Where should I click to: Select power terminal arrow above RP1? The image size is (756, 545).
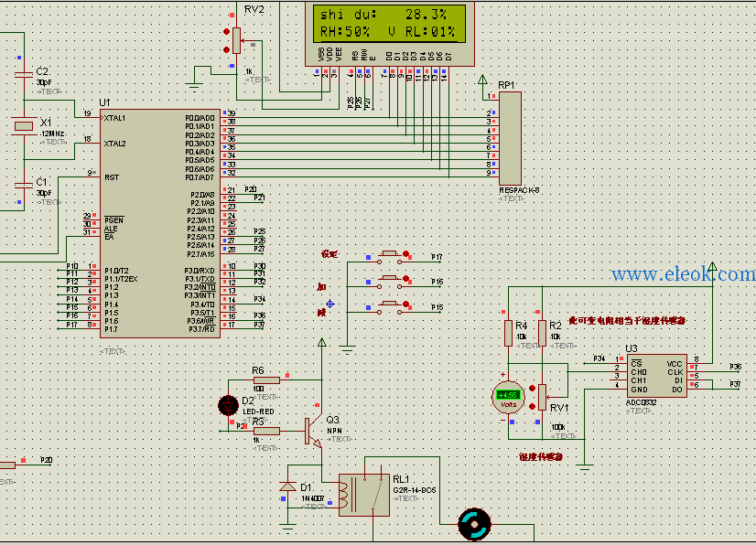[482, 80]
